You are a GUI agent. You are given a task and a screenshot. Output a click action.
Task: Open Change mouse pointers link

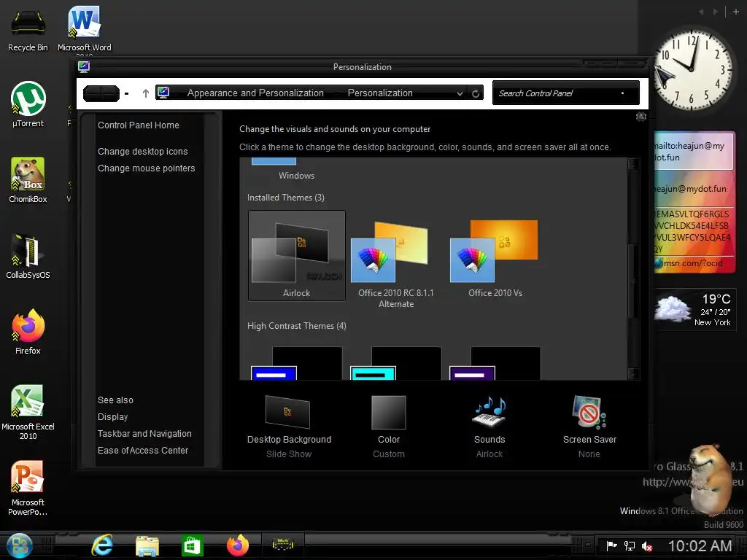coord(146,168)
